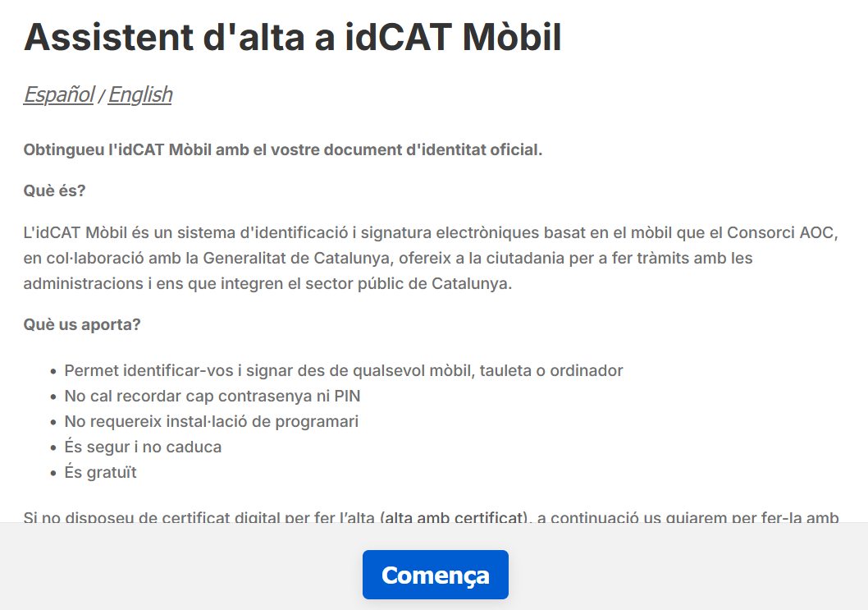Switch the page to English
The image size is (868, 610).
coord(139,94)
